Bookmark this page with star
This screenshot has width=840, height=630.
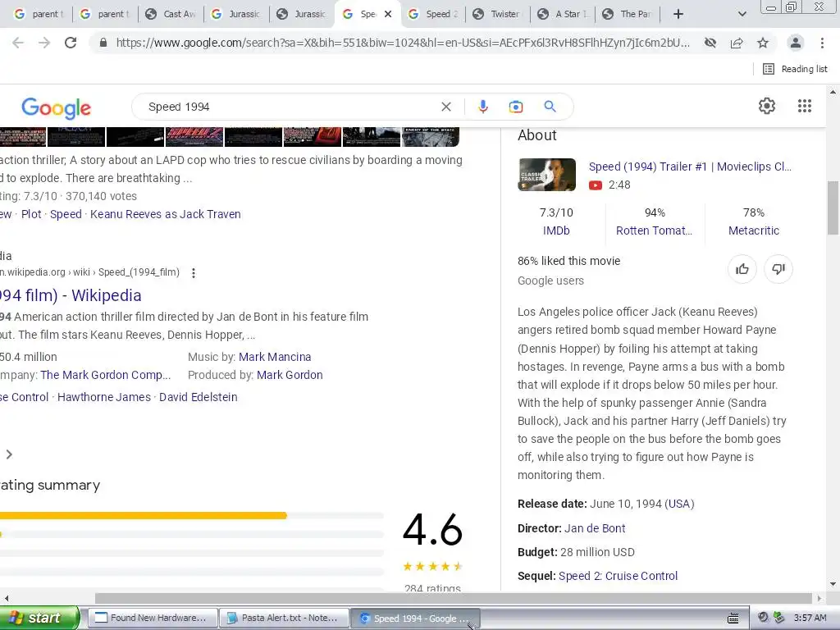click(763, 43)
